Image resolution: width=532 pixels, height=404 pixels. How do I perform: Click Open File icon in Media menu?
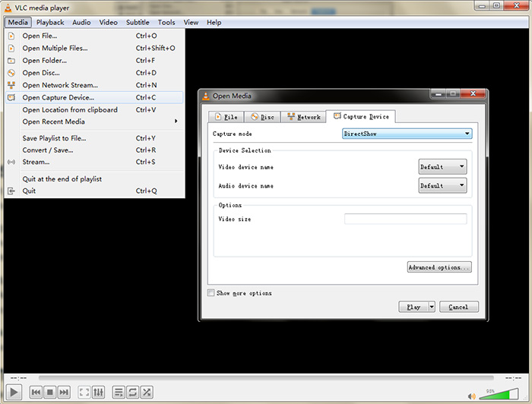click(11, 36)
